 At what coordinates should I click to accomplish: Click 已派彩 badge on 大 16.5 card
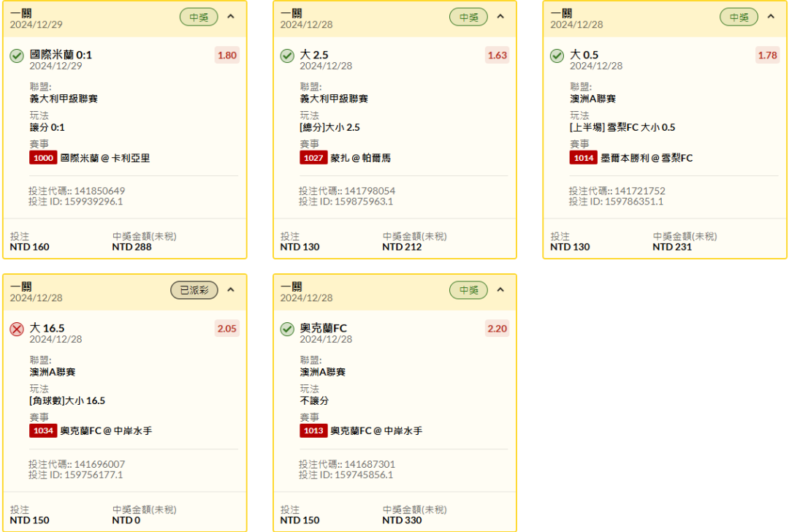click(x=194, y=290)
